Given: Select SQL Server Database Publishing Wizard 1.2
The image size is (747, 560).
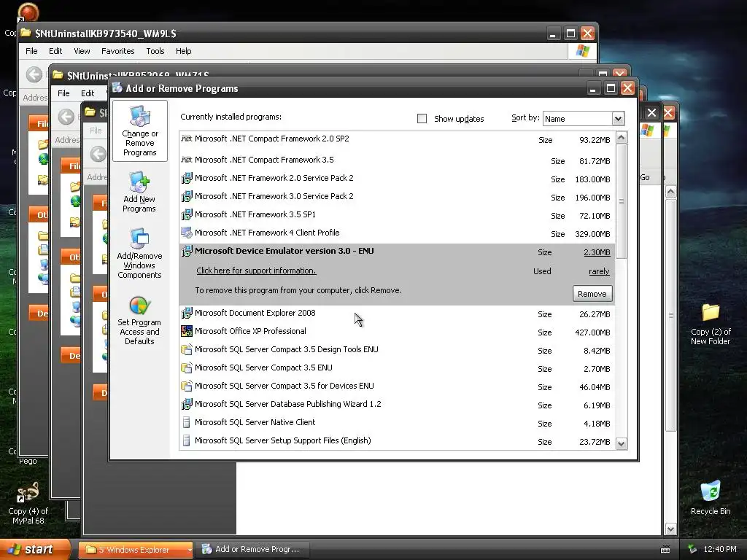Looking at the screenshot, I should pos(397,404).
